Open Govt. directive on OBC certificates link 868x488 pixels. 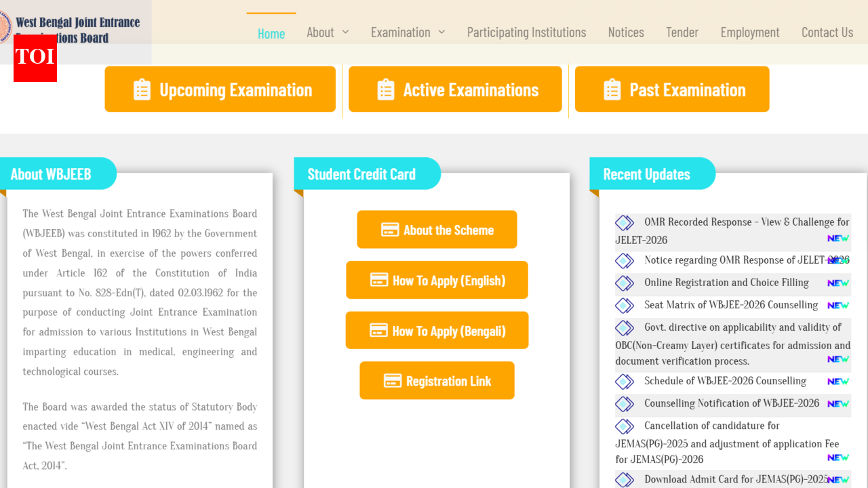[x=732, y=344]
